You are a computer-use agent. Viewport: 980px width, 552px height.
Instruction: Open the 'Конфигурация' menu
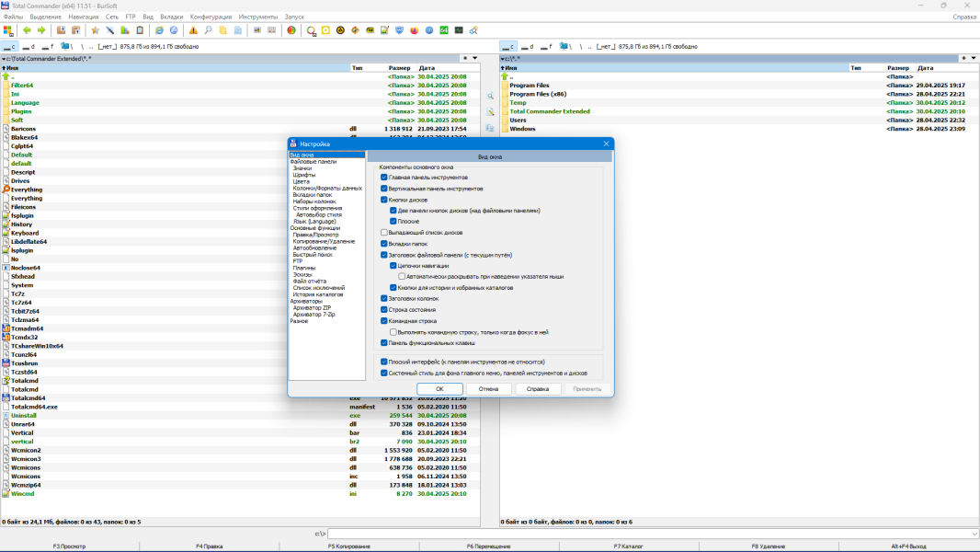pyautogui.click(x=211, y=17)
